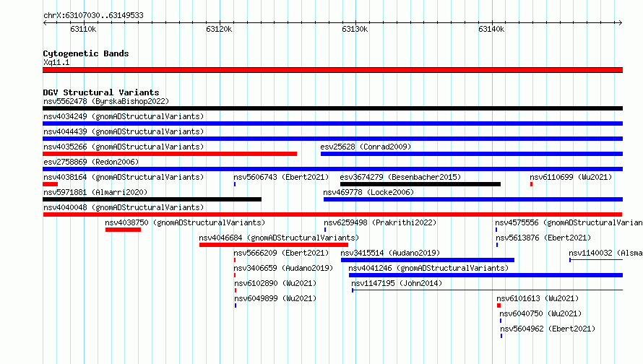This screenshot has height=364, width=643.
Task: Open nsv1147195 (John2014) label
Action: click(397, 283)
